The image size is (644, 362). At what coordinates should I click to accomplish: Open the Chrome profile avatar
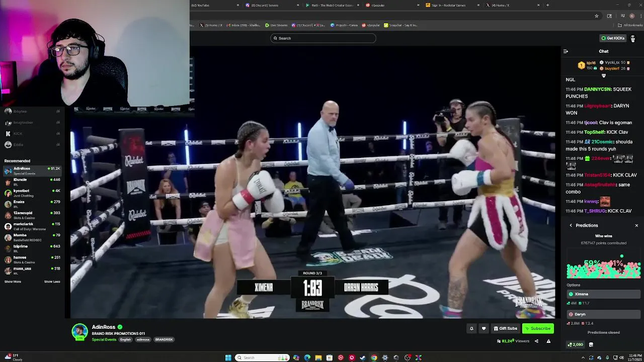pos(632,16)
